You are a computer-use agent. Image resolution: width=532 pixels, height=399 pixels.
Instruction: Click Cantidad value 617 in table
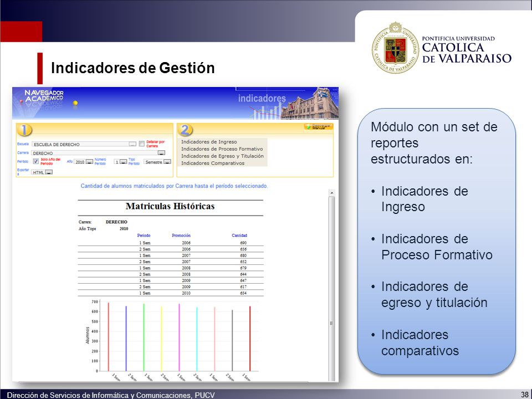pos(243,287)
